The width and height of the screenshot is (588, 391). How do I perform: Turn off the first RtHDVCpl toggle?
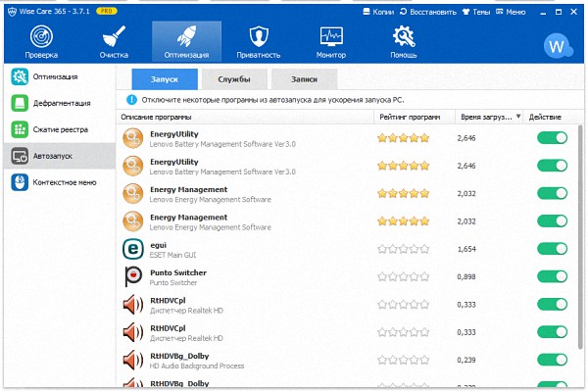(x=553, y=305)
